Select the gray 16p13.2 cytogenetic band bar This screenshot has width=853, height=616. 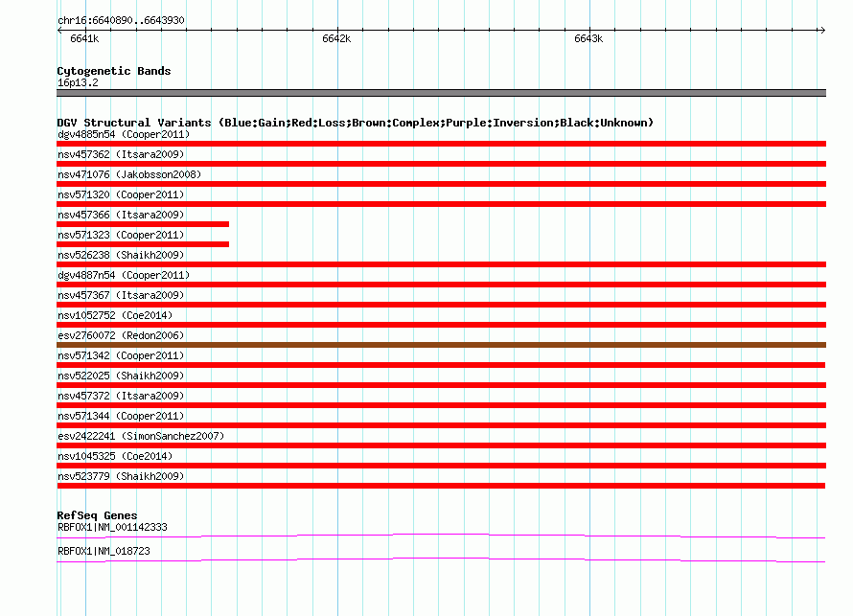click(441, 93)
